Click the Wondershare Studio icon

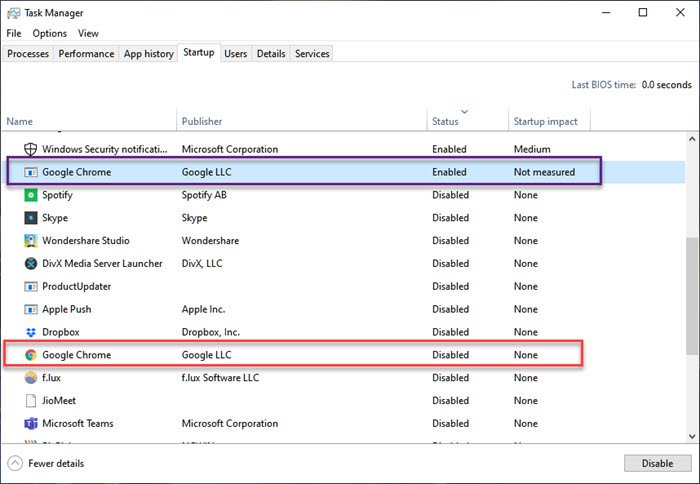31,241
